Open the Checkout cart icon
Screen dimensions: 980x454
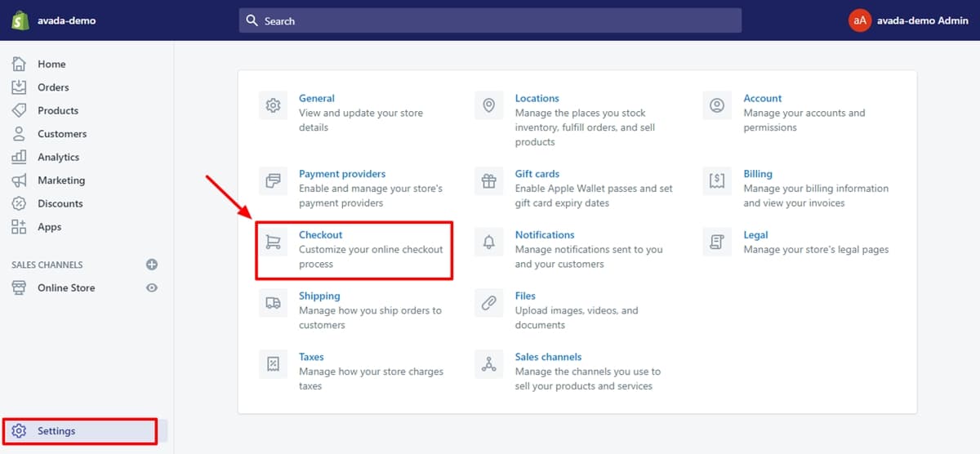coord(273,242)
